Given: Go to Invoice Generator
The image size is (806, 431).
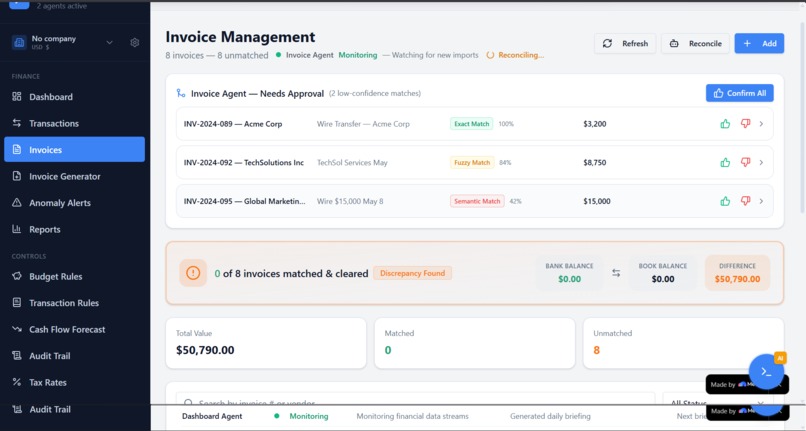Looking at the screenshot, I should [x=74, y=176].
